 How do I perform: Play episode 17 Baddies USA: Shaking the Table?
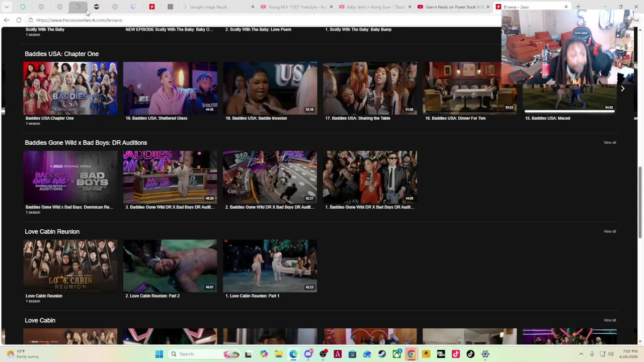point(370,88)
